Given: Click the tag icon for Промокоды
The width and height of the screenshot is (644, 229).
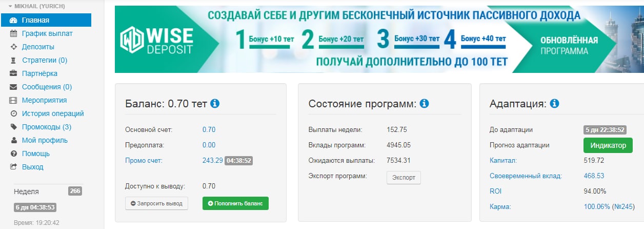Looking at the screenshot, I should pos(13,127).
